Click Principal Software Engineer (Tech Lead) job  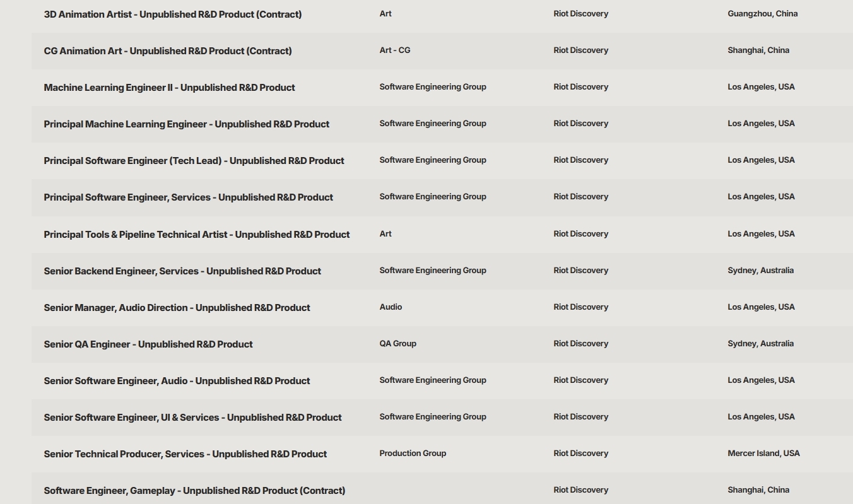click(194, 161)
